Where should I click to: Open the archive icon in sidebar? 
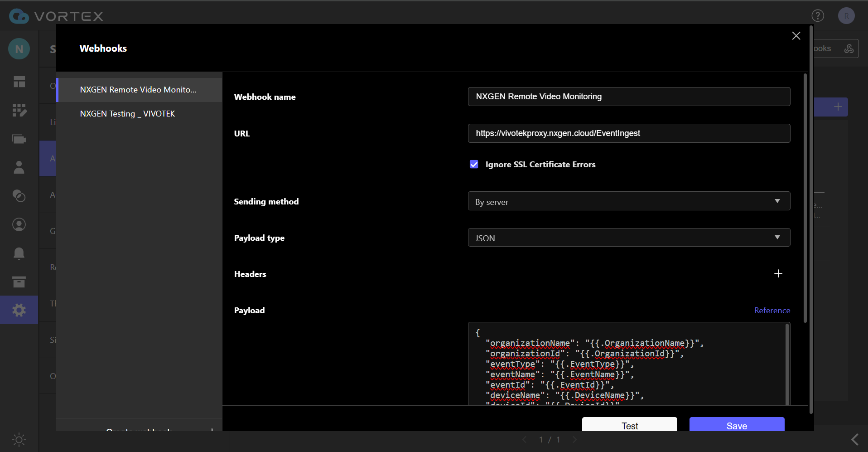point(19,282)
